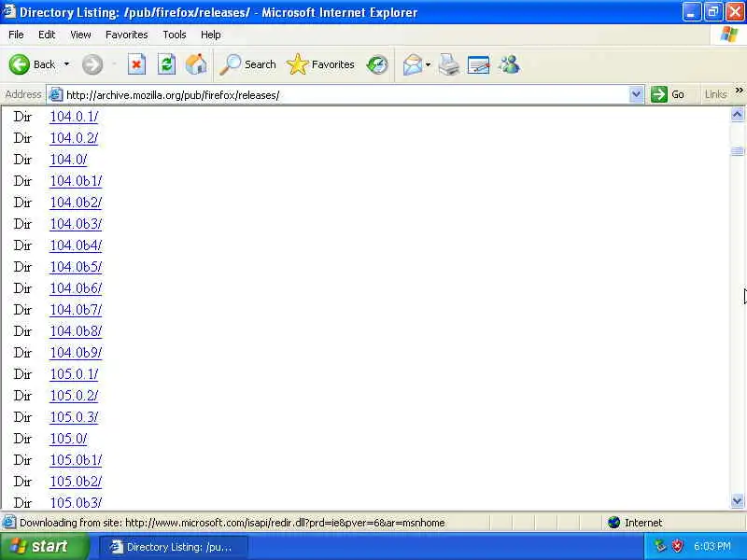Open the Favorites menu

click(127, 35)
